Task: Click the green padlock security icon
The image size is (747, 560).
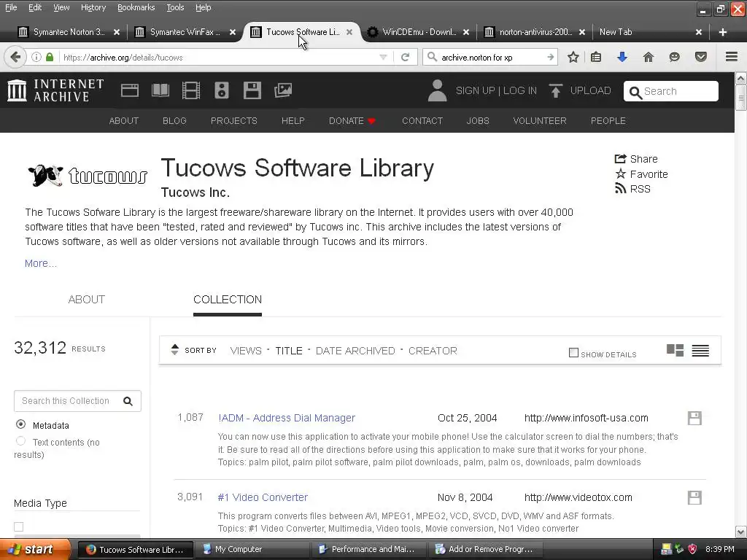Action: tap(50, 57)
